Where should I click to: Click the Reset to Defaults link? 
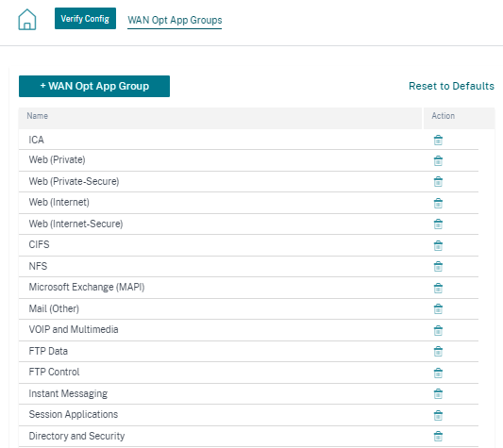point(451,86)
